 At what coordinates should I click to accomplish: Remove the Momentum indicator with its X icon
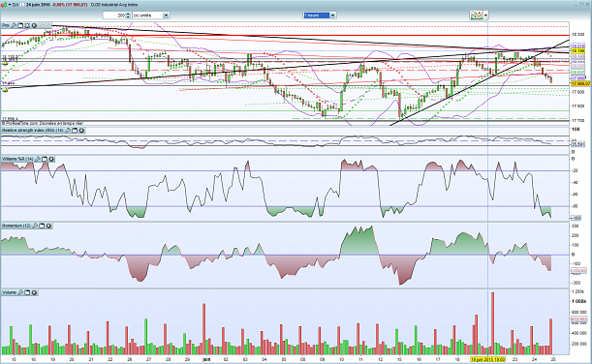pos(48,226)
